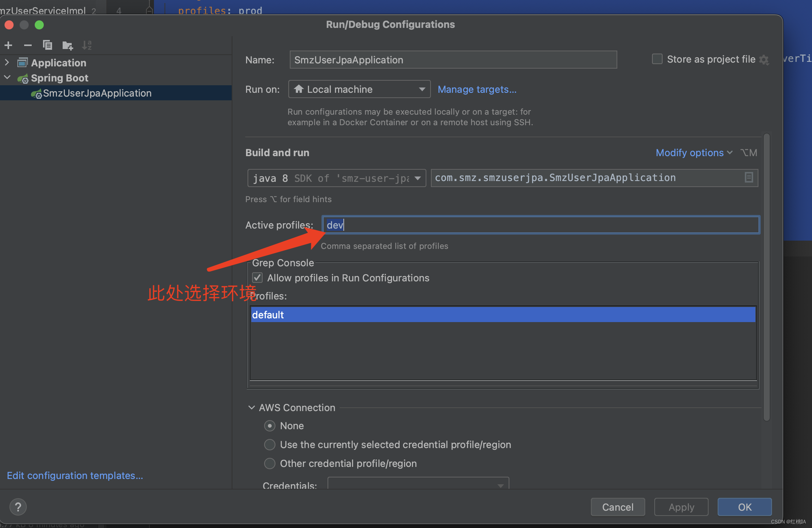Click the Manage targets link
The width and height of the screenshot is (812, 528).
click(x=477, y=89)
